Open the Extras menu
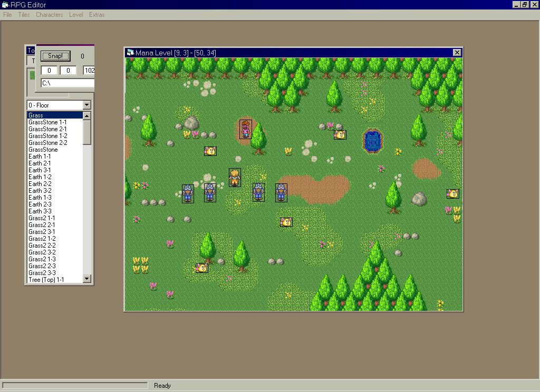Viewport: 540px width, 392px height. 97,15
